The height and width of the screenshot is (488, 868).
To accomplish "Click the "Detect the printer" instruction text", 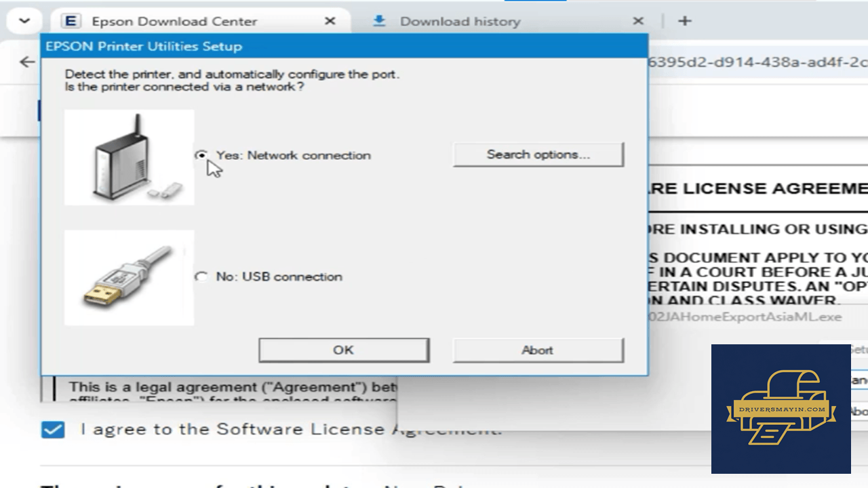I will (232, 74).
